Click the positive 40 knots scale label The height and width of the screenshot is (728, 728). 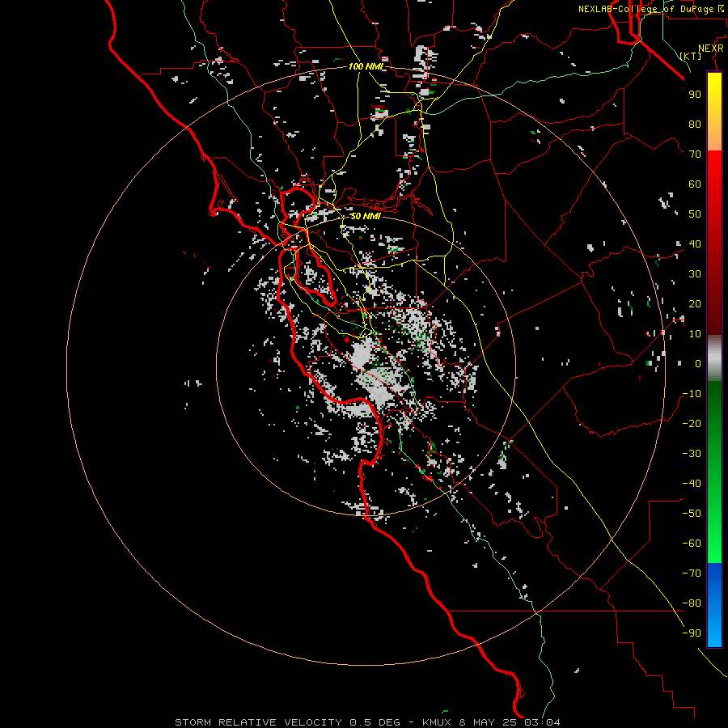pos(695,243)
